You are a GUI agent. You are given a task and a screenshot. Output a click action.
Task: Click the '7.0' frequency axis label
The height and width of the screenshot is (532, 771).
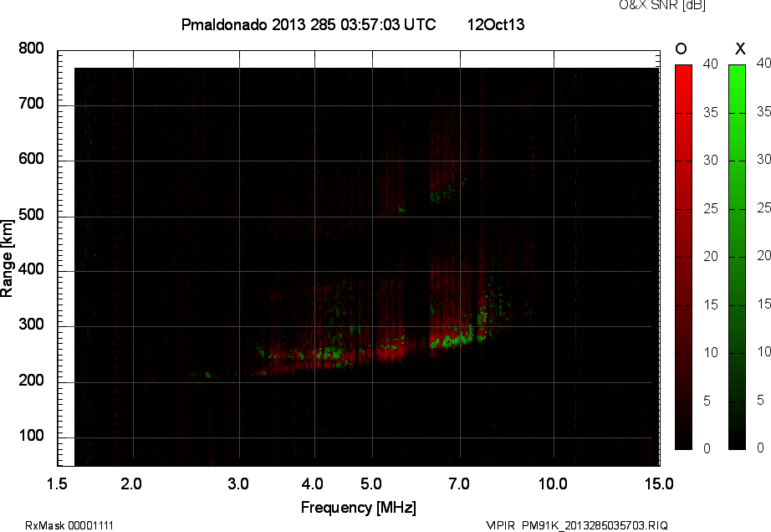tap(459, 483)
